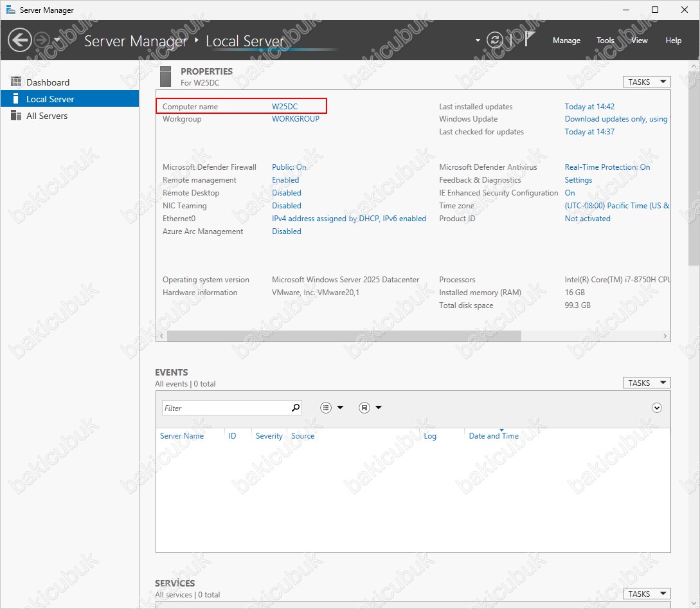Click Last installed updates Today at 14:42
The width and height of the screenshot is (700, 609).
click(x=589, y=106)
